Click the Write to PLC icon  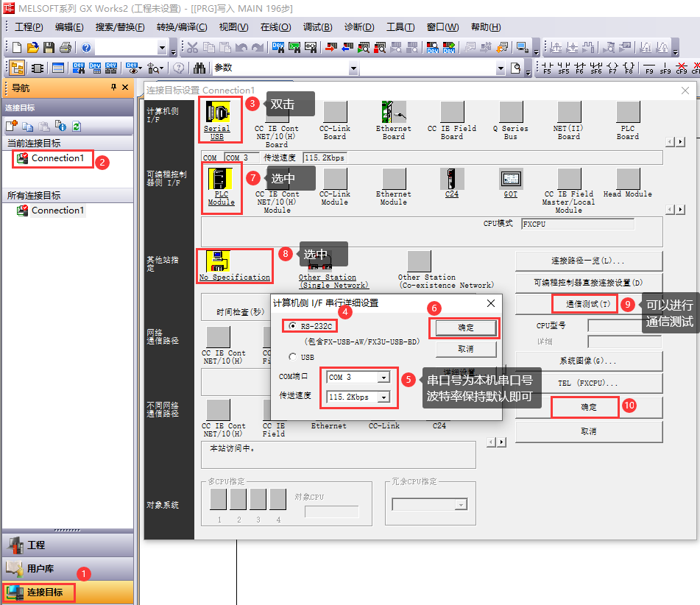pyautogui.click(x=330, y=47)
